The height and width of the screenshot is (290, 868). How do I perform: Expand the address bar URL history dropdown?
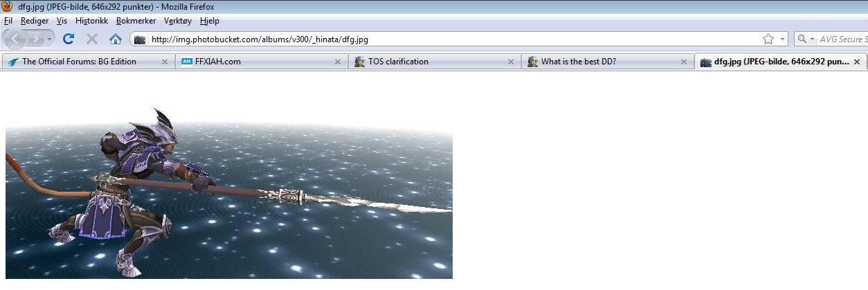tap(782, 39)
